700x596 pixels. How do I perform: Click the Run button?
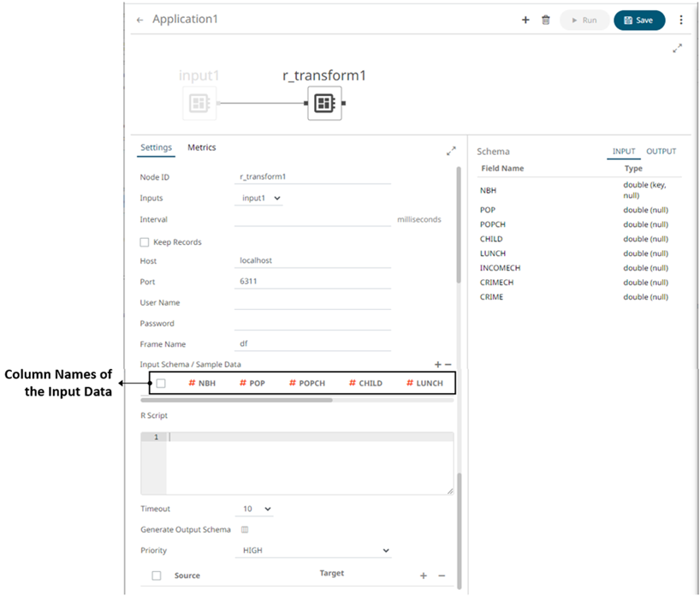click(584, 20)
